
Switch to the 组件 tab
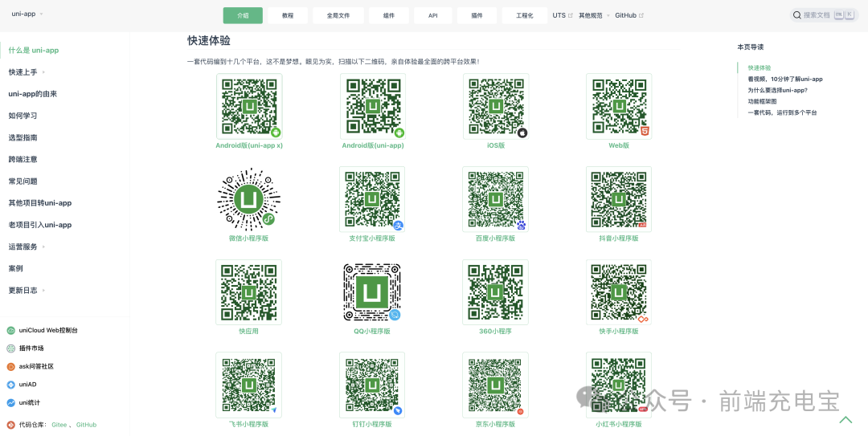pyautogui.click(x=389, y=15)
